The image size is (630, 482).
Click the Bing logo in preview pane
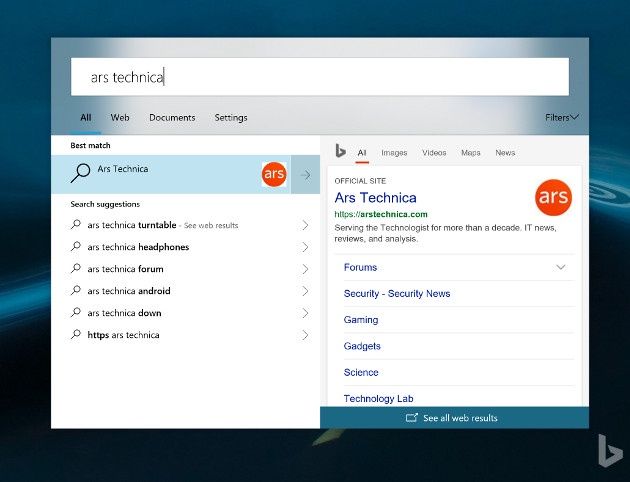coord(340,151)
